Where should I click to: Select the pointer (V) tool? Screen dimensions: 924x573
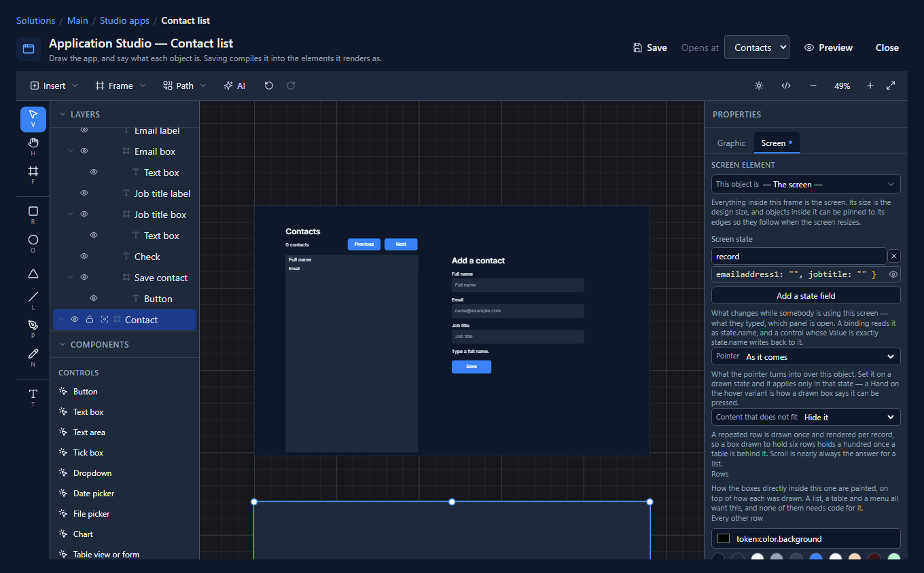click(x=33, y=119)
